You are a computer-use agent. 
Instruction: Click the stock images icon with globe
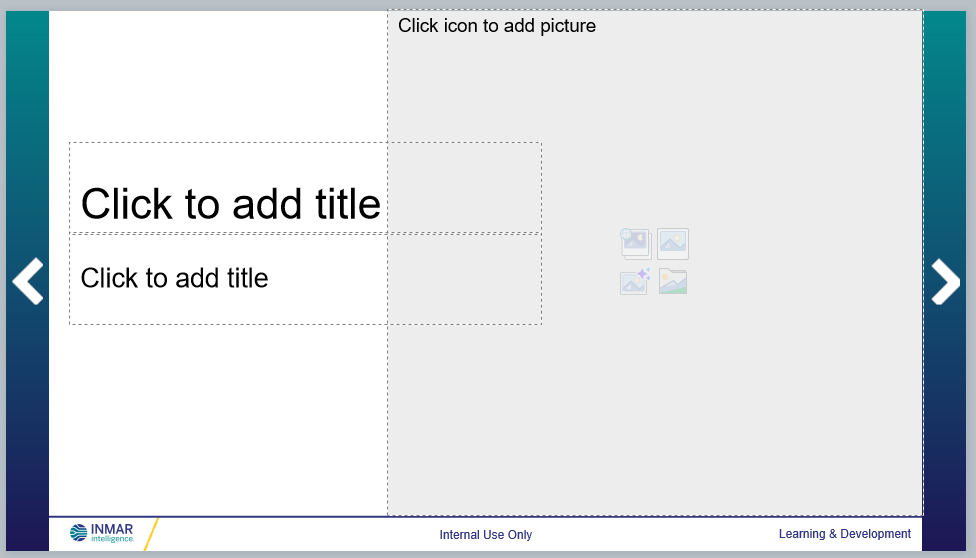635,243
